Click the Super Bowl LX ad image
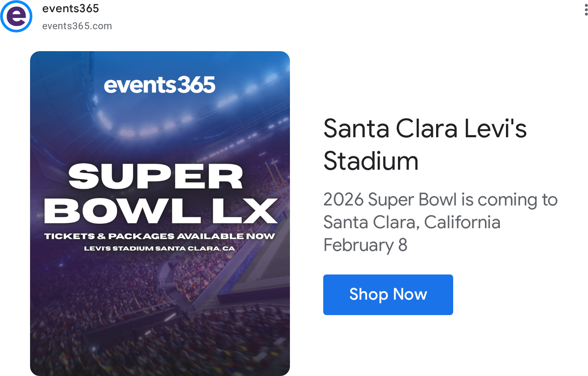Screen dimensions: 588x376 [160, 213]
